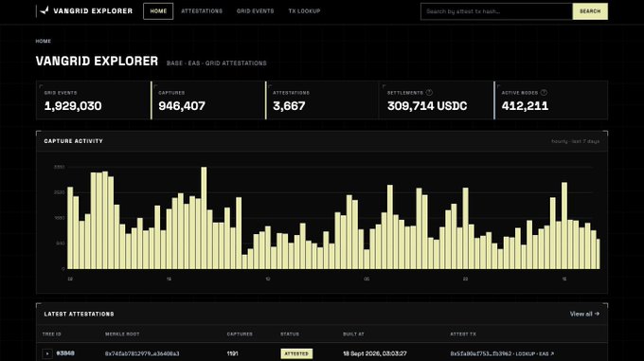Click the Home breadcrumb
This screenshot has width=644, height=361.
[44, 41]
